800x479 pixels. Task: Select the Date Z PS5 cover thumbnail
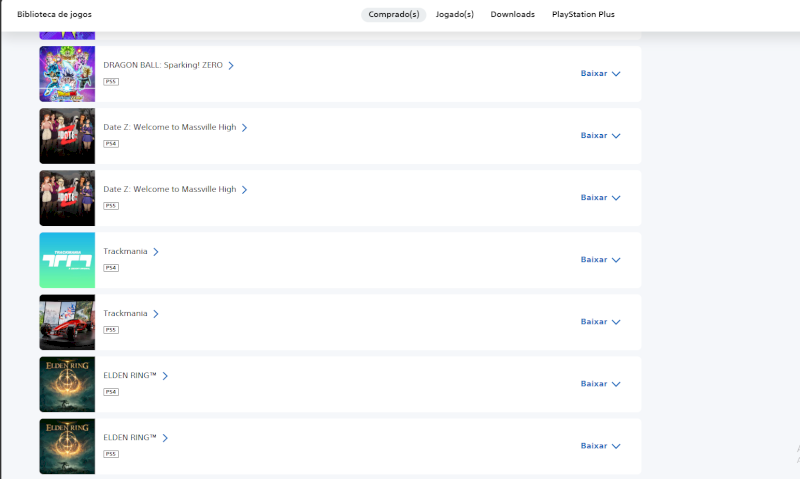pyautogui.click(x=67, y=198)
